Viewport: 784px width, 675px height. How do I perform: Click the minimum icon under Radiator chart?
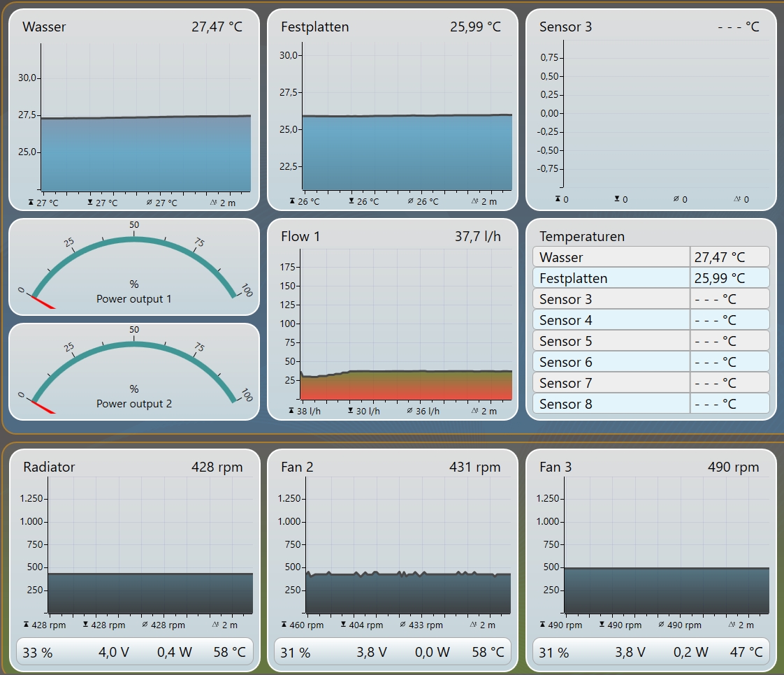click(85, 625)
